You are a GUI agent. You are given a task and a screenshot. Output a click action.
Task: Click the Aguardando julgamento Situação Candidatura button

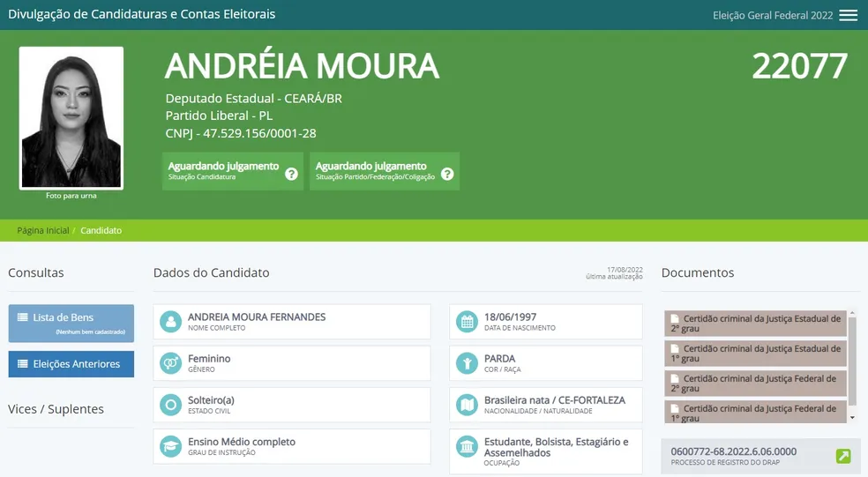tap(233, 171)
